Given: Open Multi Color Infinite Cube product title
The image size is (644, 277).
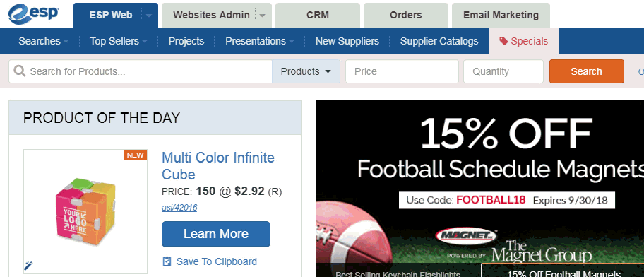Looking at the screenshot, I should [x=218, y=165].
